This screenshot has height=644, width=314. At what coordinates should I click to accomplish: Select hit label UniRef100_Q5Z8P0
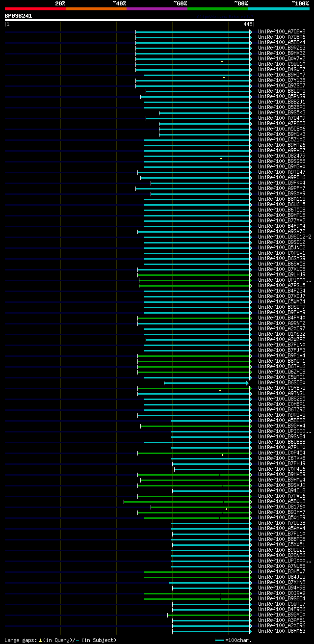click(x=282, y=107)
